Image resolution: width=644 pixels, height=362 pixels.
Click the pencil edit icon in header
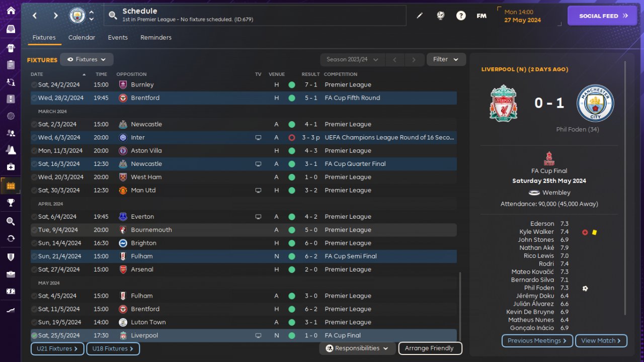click(420, 16)
